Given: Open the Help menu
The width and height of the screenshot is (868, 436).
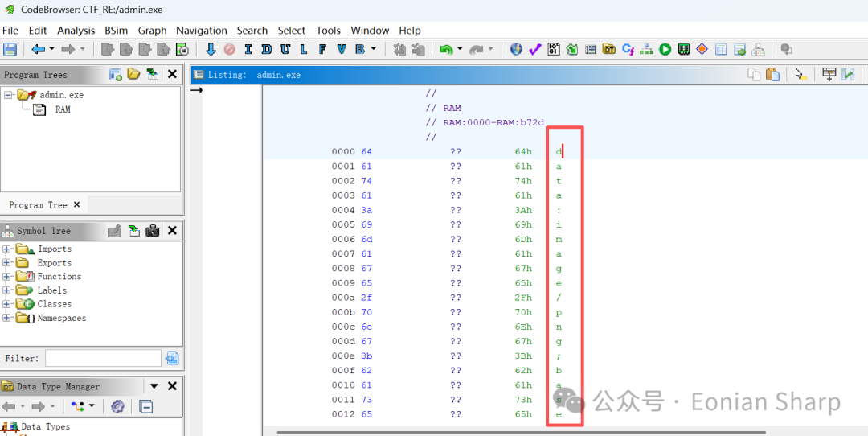Looking at the screenshot, I should (410, 31).
